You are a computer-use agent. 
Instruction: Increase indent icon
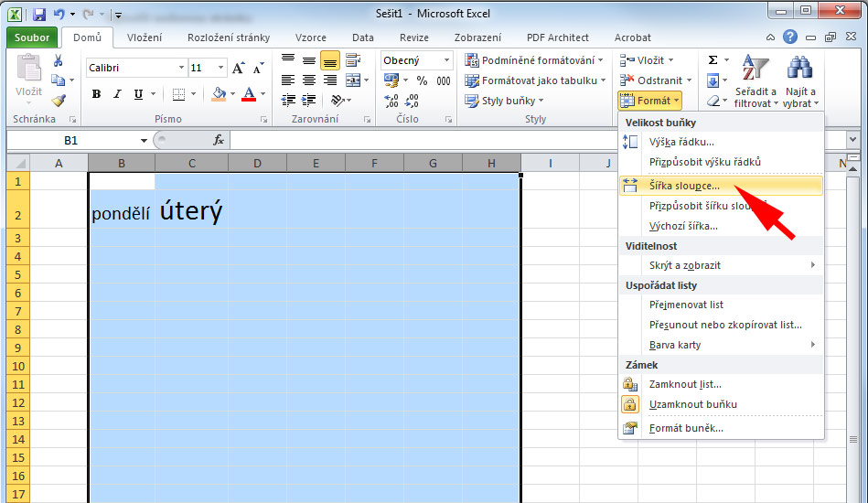pyautogui.click(x=309, y=101)
